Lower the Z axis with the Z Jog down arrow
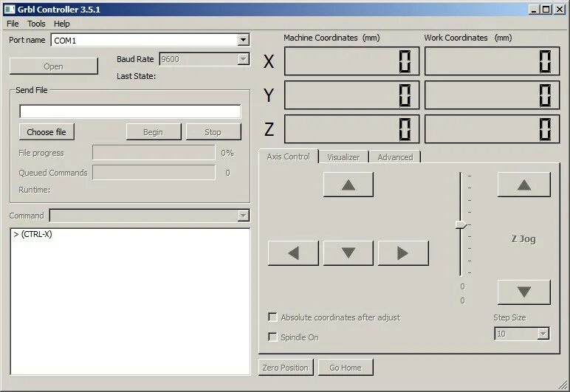The height and width of the screenshot is (392, 570). 523,292
